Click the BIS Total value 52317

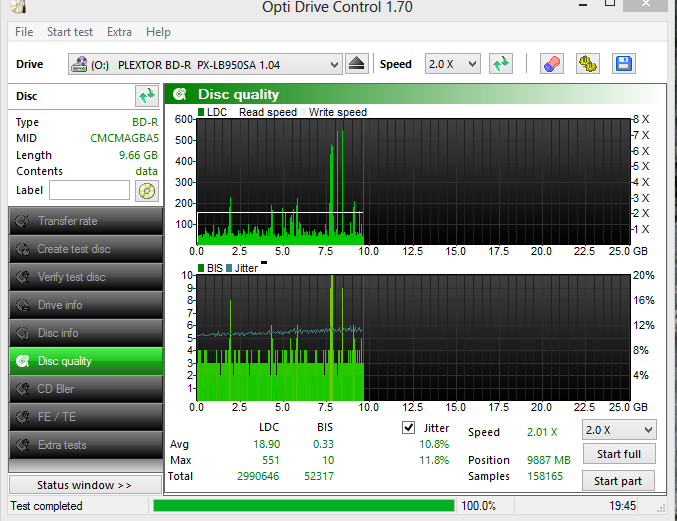tap(319, 476)
